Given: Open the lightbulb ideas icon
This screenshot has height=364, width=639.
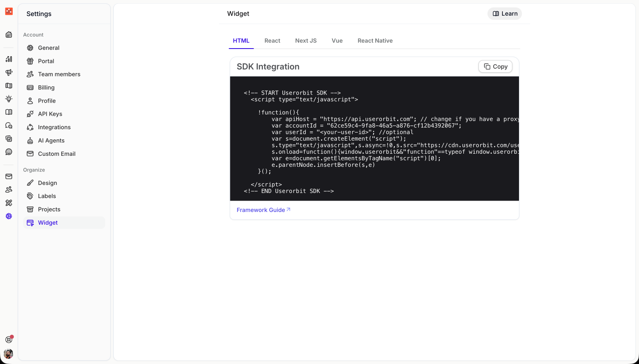Looking at the screenshot, I should (x=9, y=99).
